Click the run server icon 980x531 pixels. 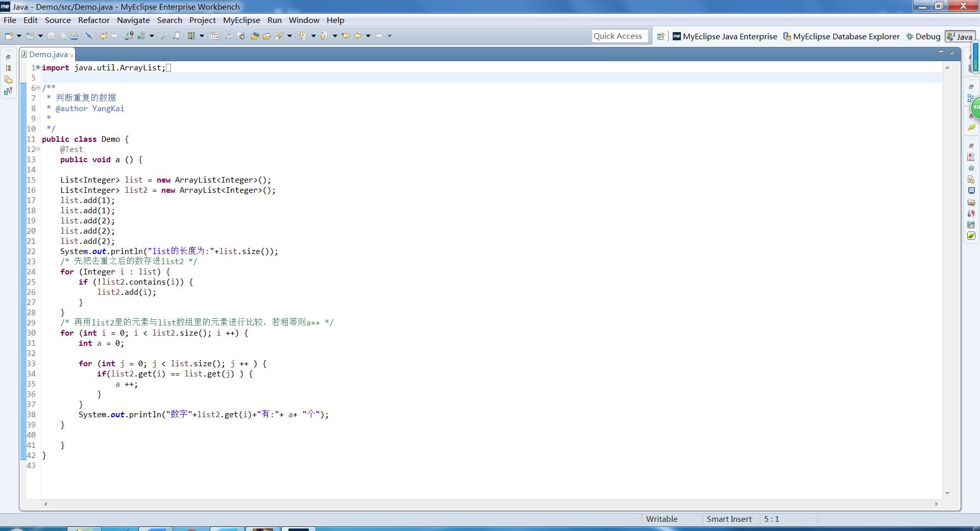[x=141, y=36]
